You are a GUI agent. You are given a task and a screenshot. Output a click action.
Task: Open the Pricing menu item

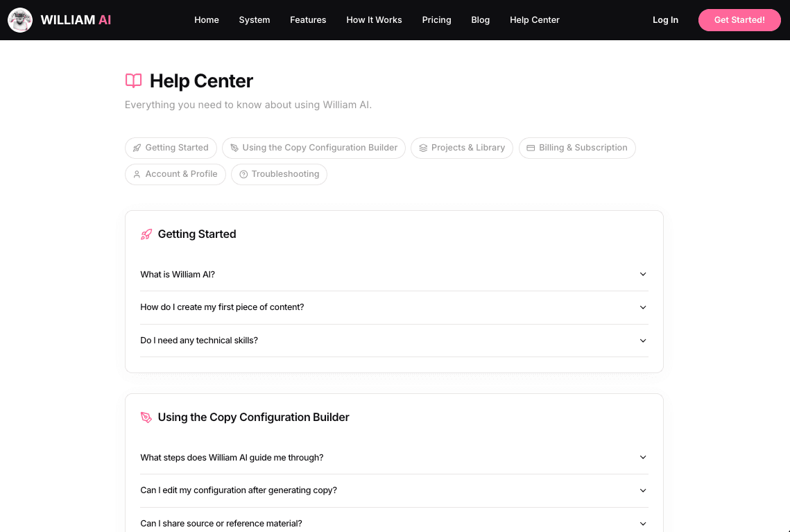[x=436, y=20]
